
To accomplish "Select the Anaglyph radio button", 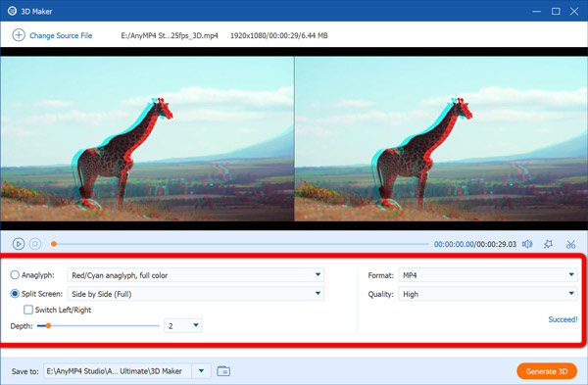I will coord(15,275).
